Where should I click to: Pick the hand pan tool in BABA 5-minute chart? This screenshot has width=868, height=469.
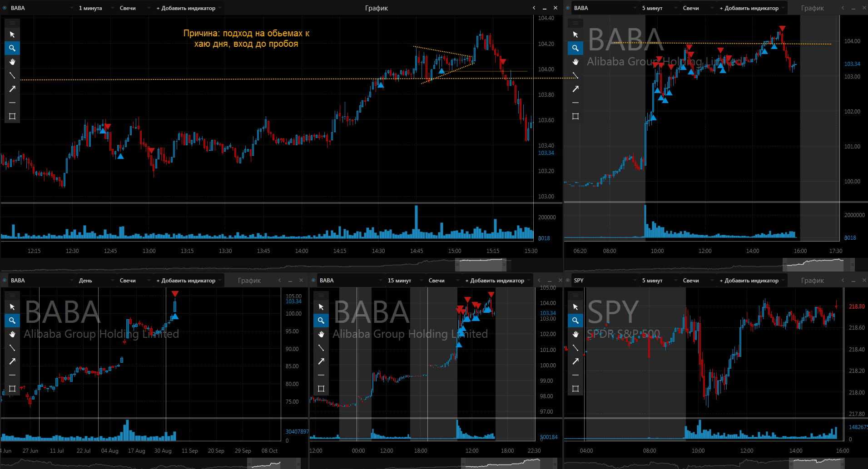[x=575, y=62]
